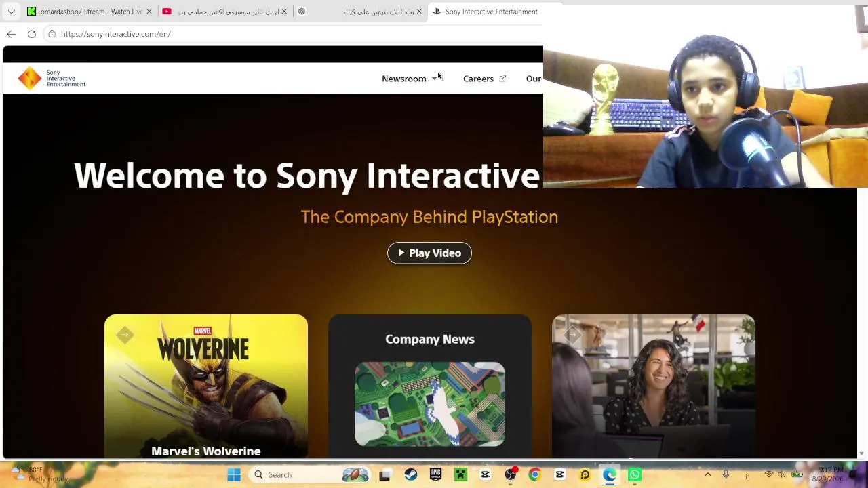This screenshot has width=868, height=488.
Task: Click the page scrollbar down arrow
Action: [862, 453]
